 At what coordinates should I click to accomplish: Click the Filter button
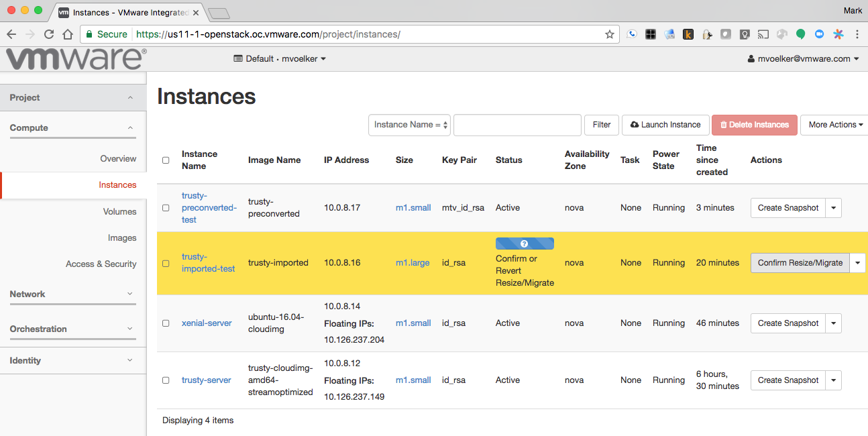tap(602, 125)
